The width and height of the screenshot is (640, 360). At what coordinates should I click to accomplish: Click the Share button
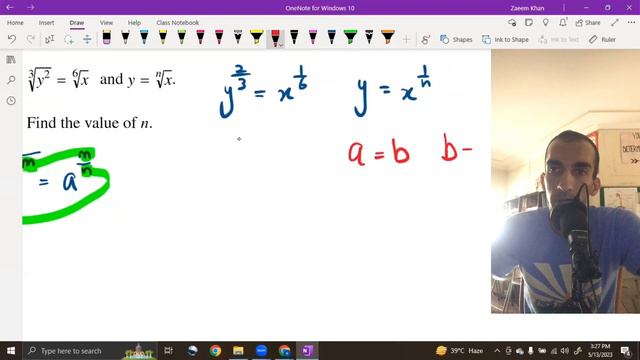[588, 23]
